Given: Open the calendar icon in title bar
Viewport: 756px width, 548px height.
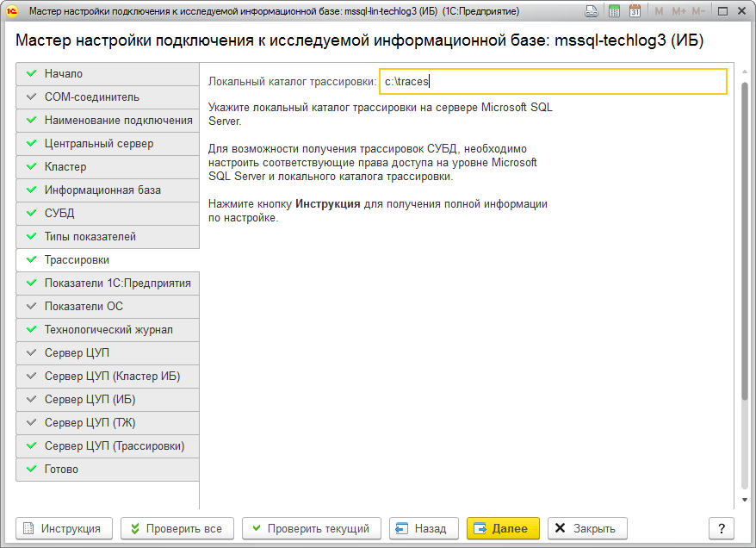Looking at the screenshot, I should click(635, 12).
